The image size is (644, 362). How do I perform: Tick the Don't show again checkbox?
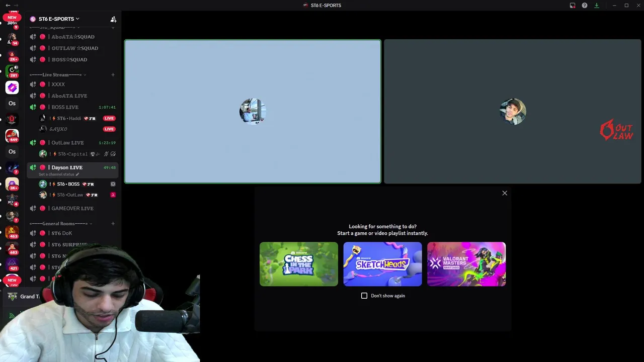364,296
